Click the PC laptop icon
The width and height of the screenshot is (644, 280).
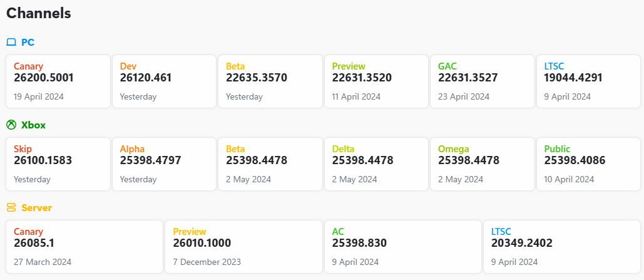[11, 43]
